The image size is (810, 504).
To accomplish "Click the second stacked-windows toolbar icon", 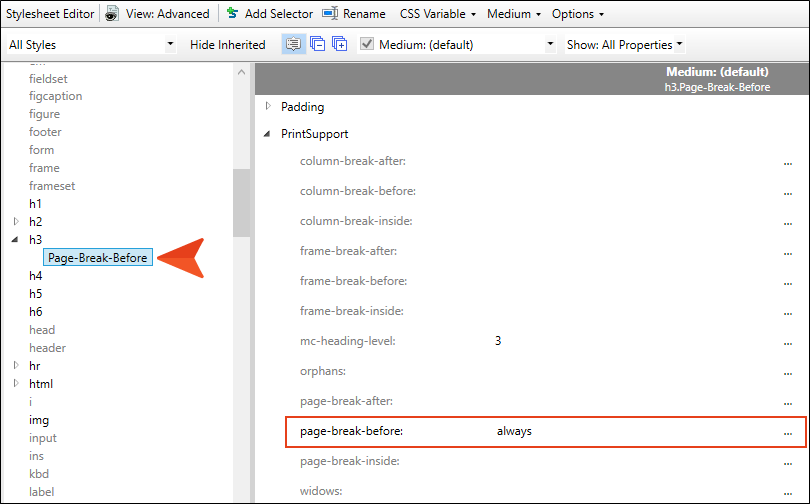I will point(317,44).
